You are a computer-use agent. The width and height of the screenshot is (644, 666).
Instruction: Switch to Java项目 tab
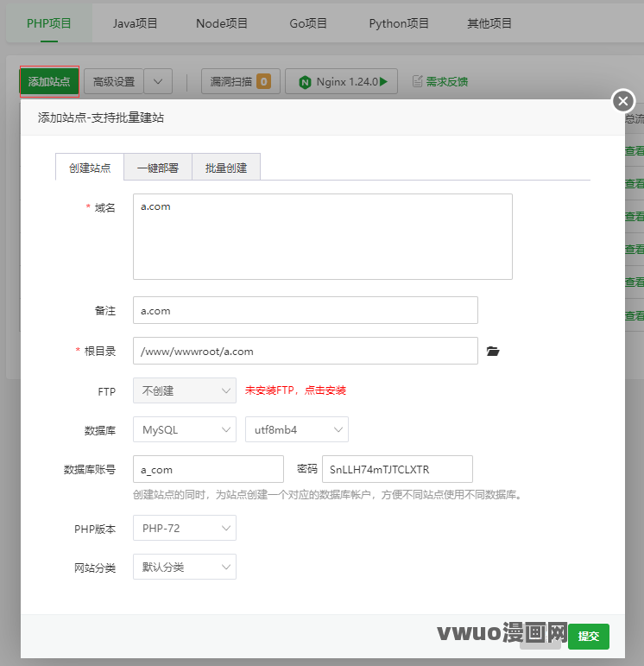point(135,23)
